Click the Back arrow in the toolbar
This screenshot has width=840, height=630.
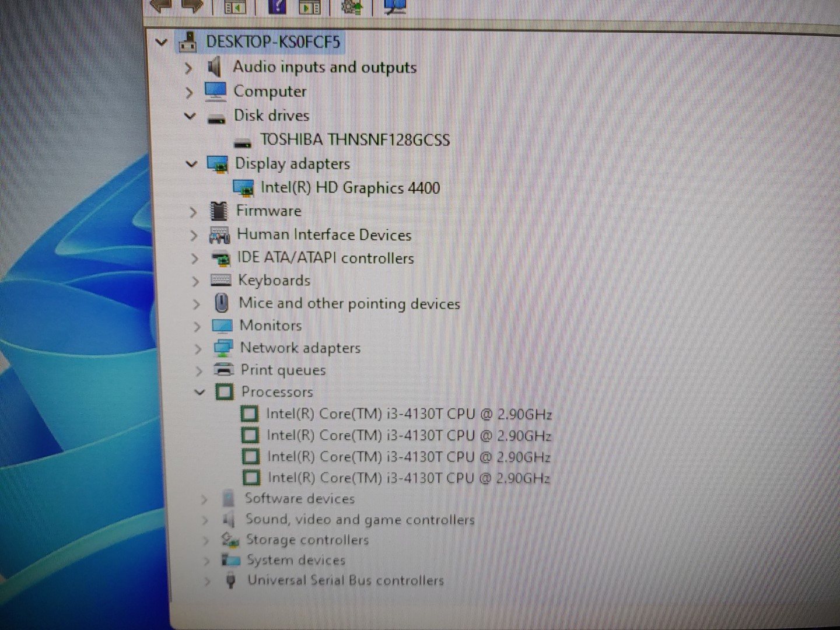coord(160,5)
